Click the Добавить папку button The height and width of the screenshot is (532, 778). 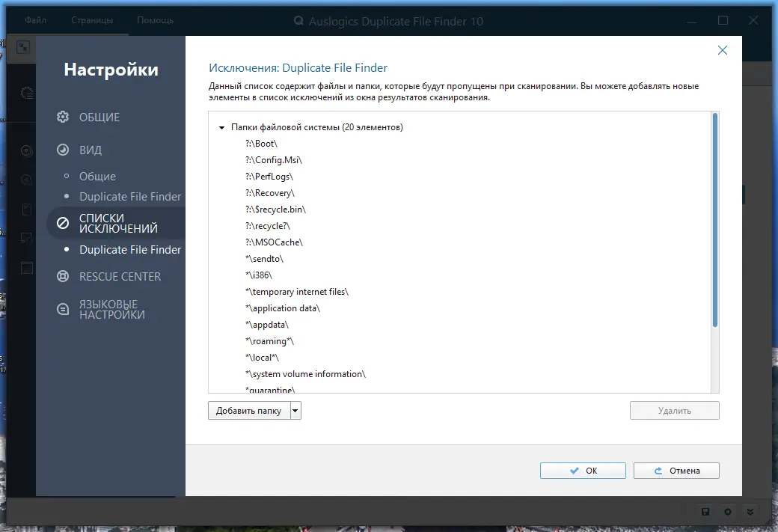pyautogui.click(x=248, y=411)
